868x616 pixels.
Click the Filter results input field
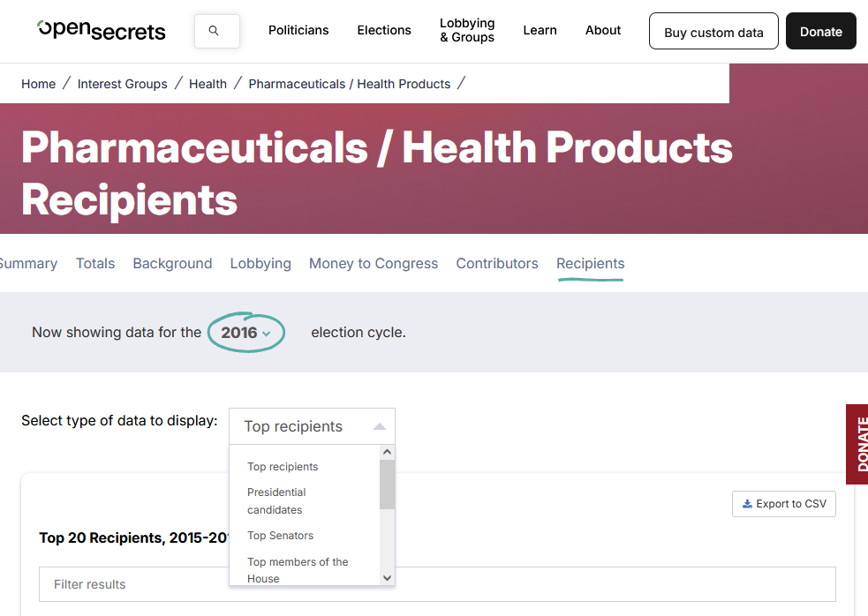[437, 584]
